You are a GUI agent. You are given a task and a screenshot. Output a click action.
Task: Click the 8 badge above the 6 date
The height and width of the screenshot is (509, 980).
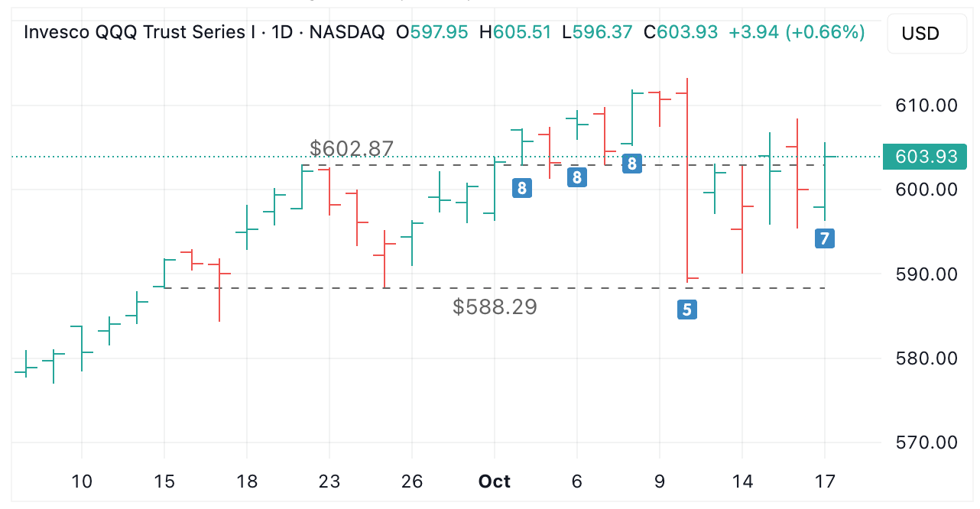(x=577, y=178)
